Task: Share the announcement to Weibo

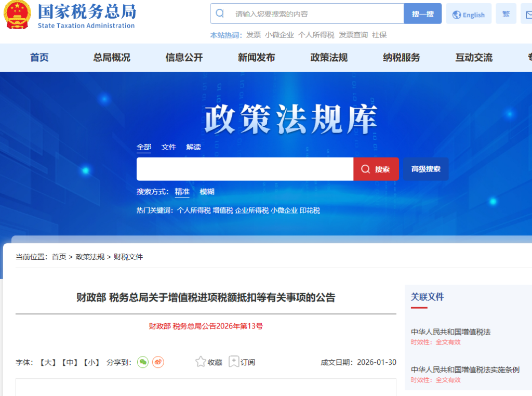Action: pos(158,362)
